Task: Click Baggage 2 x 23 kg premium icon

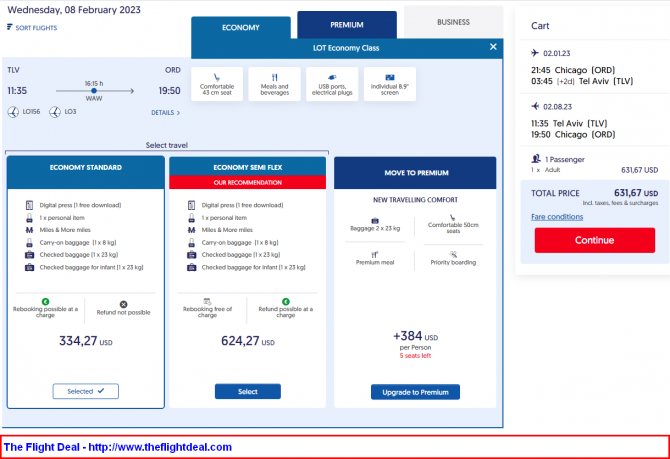Action: (375, 221)
